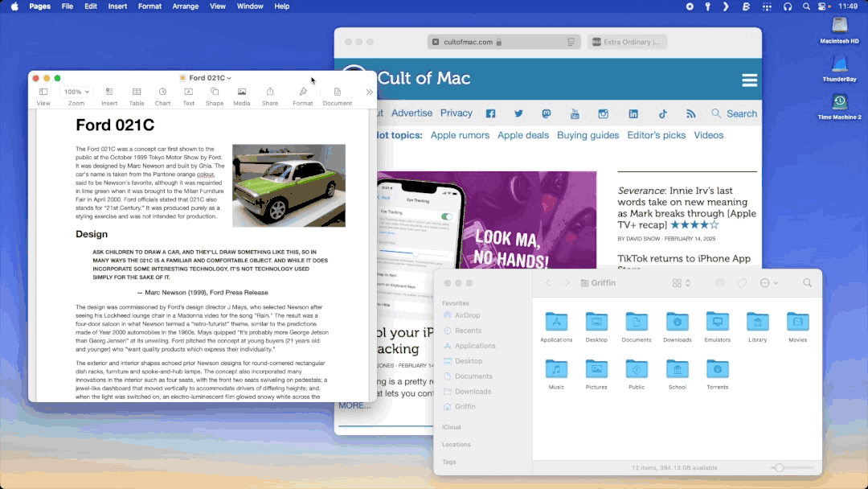This screenshot has height=489, width=868.
Task: Open the Buying guides topic link
Action: [588, 135]
